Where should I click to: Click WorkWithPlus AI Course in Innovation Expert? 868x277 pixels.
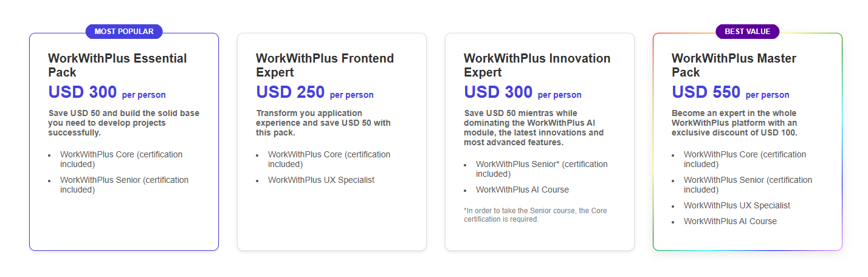pyautogui.click(x=522, y=190)
